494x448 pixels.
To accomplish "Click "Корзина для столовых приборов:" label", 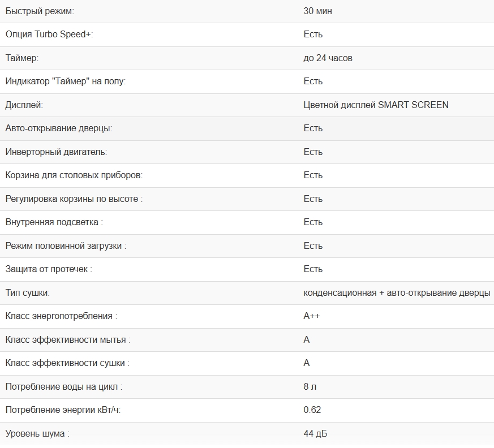I will point(74,175).
